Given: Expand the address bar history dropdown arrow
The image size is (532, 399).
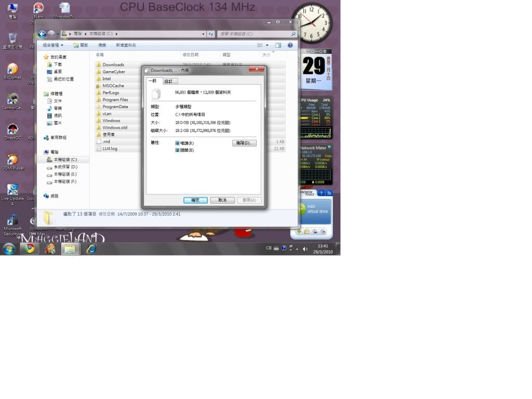Looking at the screenshot, I should coord(203,34).
